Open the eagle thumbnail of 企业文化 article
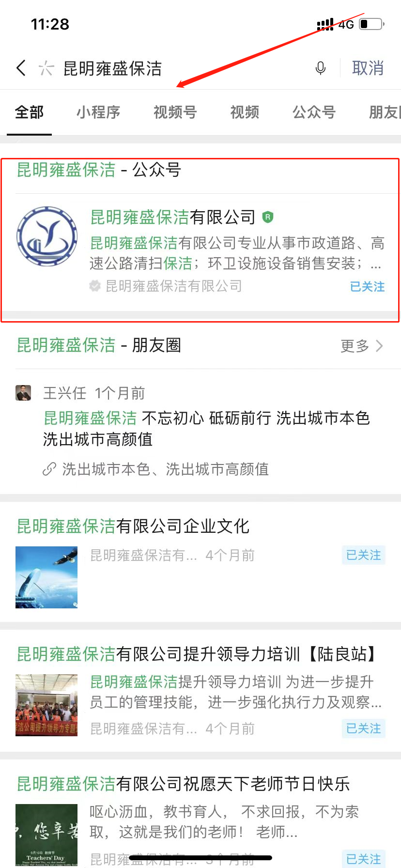 click(x=46, y=577)
